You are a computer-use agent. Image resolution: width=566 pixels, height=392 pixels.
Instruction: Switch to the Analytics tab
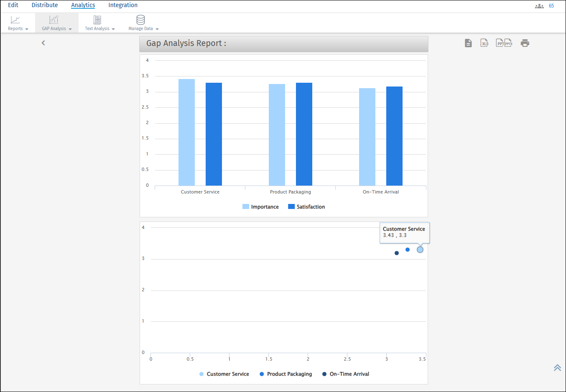tap(83, 5)
